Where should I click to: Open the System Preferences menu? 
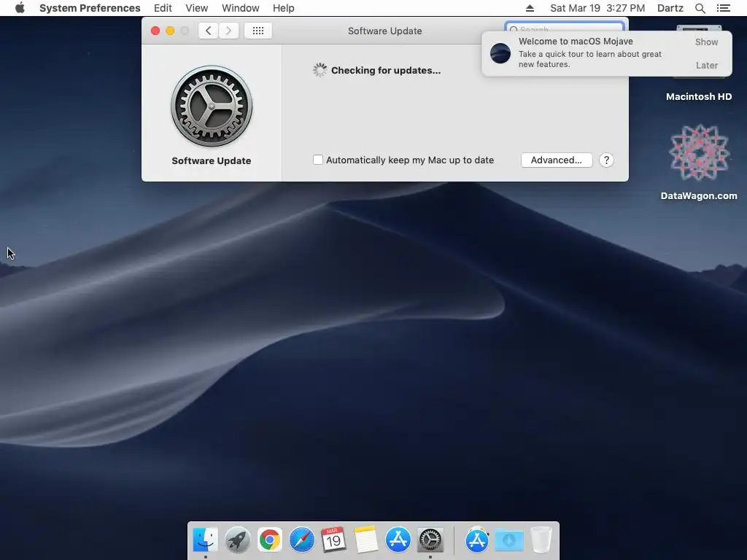(90, 8)
